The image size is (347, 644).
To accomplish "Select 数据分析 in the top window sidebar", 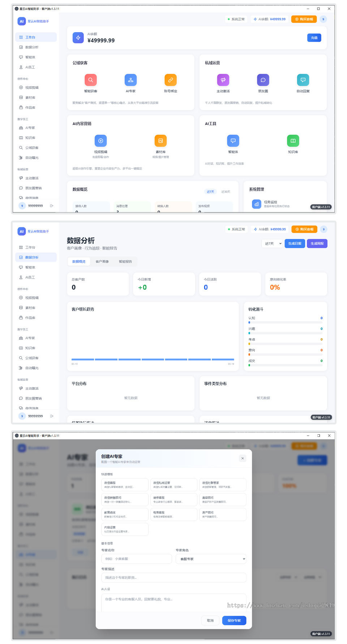I will point(36,47).
